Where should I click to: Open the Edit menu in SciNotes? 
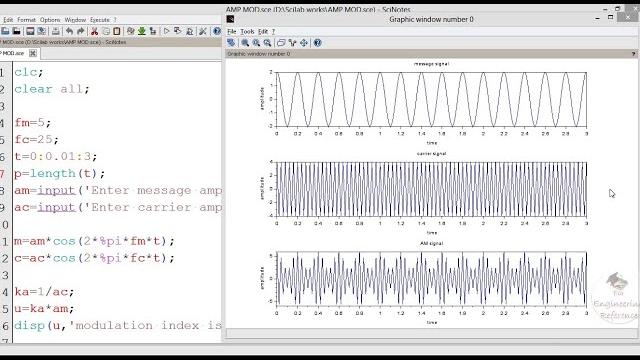click(x=8, y=20)
